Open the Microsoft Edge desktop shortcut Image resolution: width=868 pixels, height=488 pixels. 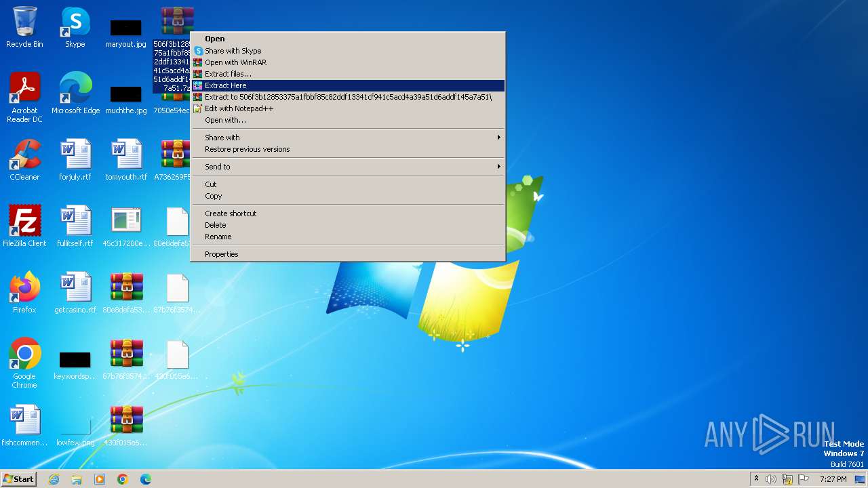[75, 94]
